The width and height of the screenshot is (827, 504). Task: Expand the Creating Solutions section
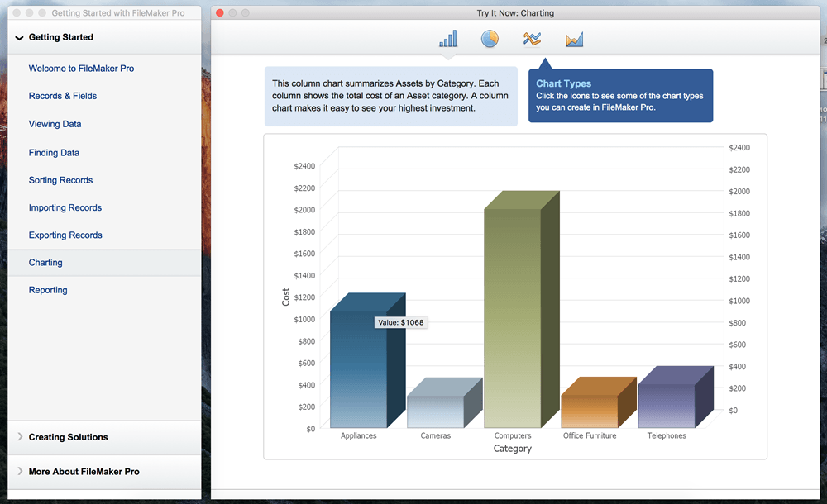(20, 436)
